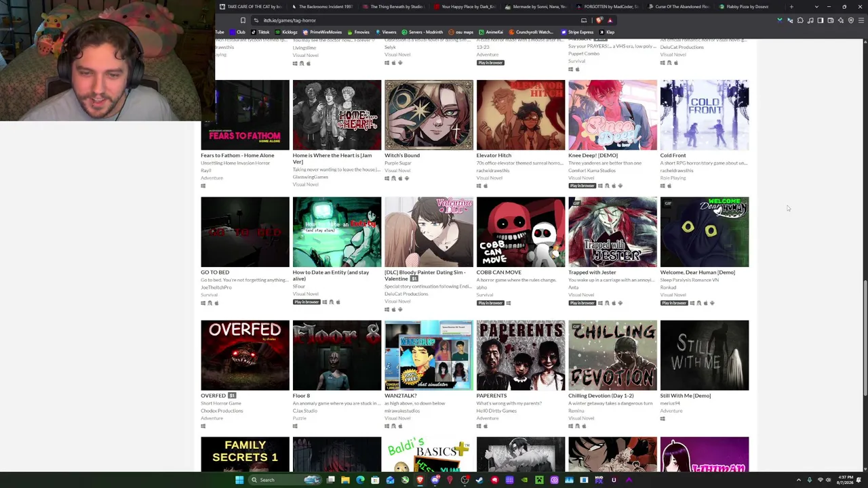
Task: Click the Chilling Devotion (Day 1-2) title
Action: coord(601,396)
